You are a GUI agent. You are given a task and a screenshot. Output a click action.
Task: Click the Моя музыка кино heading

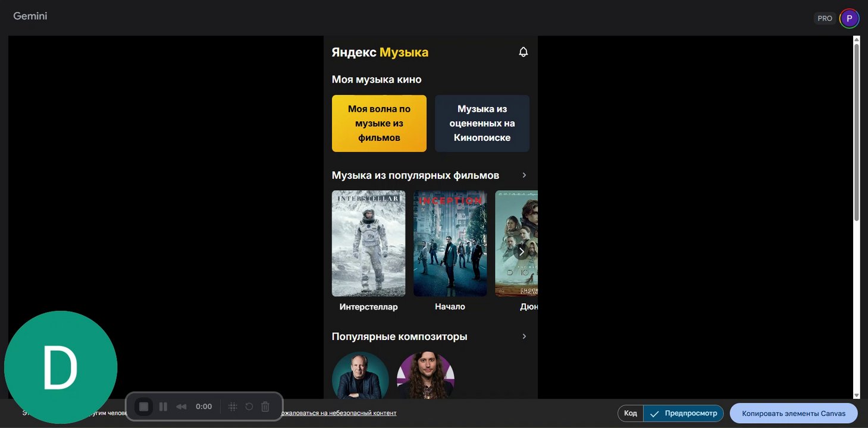(x=377, y=80)
